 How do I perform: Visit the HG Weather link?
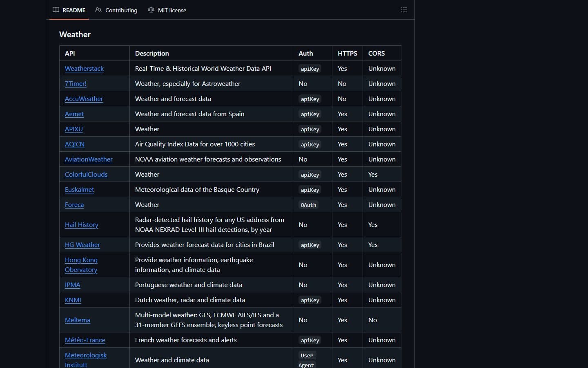[82, 245]
